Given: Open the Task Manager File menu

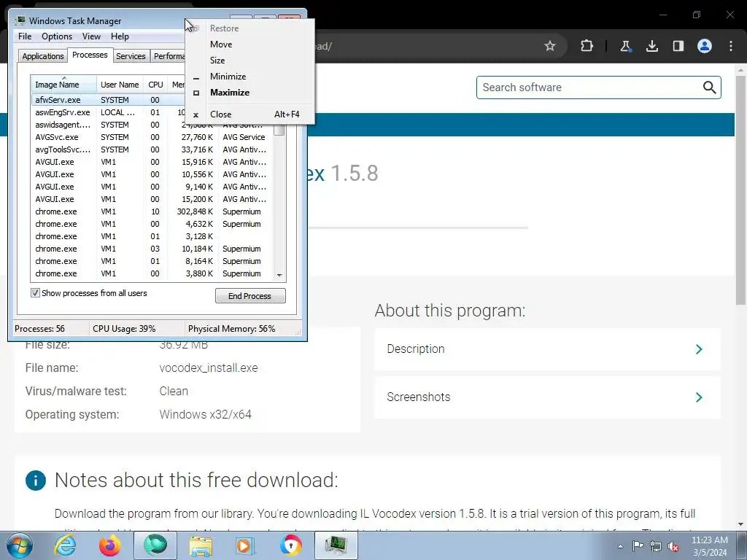Looking at the screenshot, I should [x=25, y=36].
